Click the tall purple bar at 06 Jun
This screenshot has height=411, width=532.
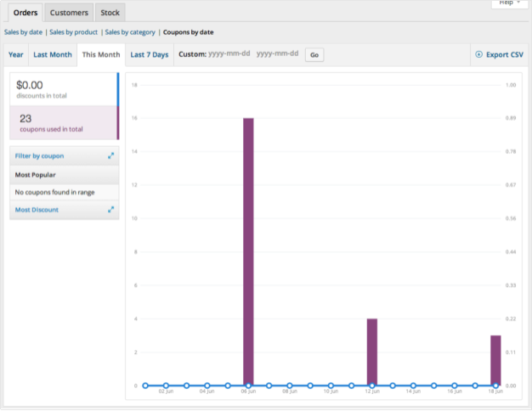coord(248,251)
